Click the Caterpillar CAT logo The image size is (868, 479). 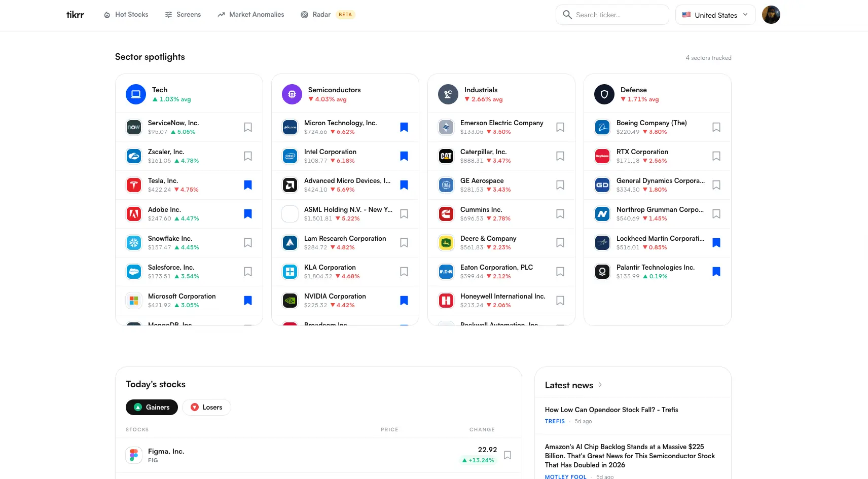[446, 156]
